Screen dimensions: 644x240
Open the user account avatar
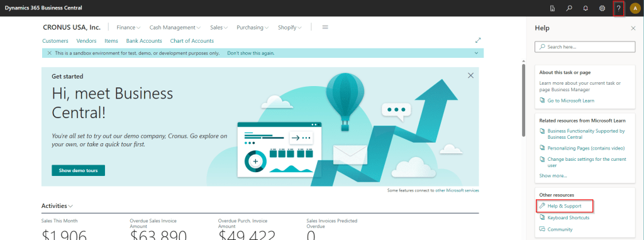(x=635, y=8)
